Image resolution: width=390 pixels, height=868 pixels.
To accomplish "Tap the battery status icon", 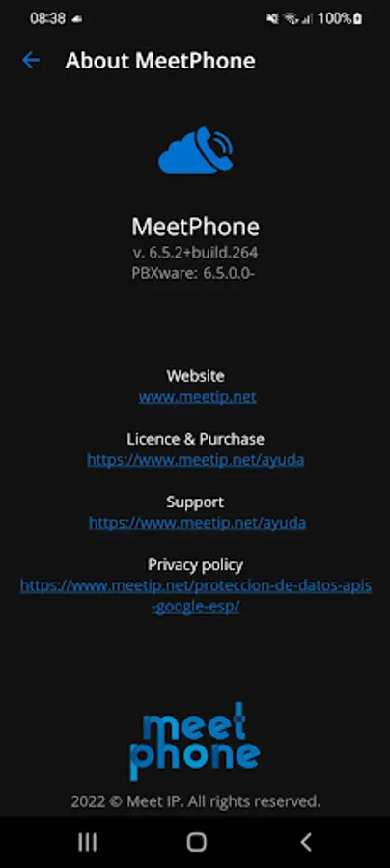I will (357, 18).
